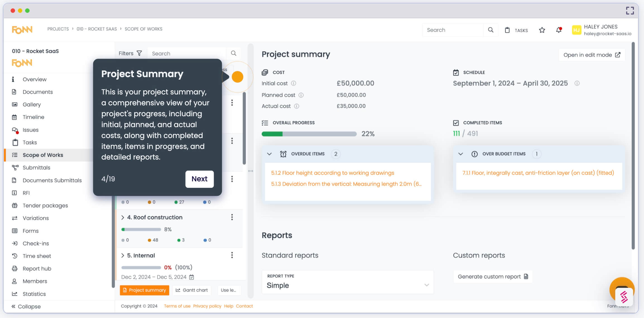
Task: Click the Report hub printer icon
Action: point(15,269)
